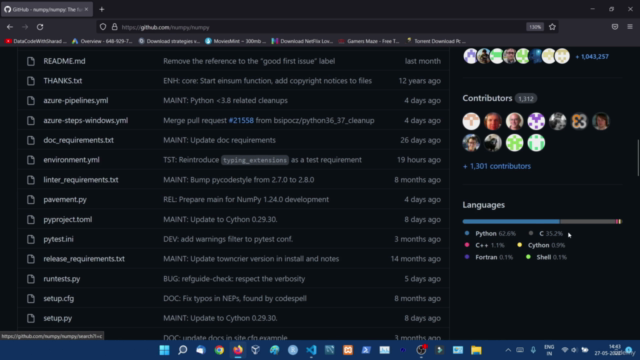640x360 pixels.
Task: Open pyproject.toml file
Action: pyautogui.click(x=67, y=220)
